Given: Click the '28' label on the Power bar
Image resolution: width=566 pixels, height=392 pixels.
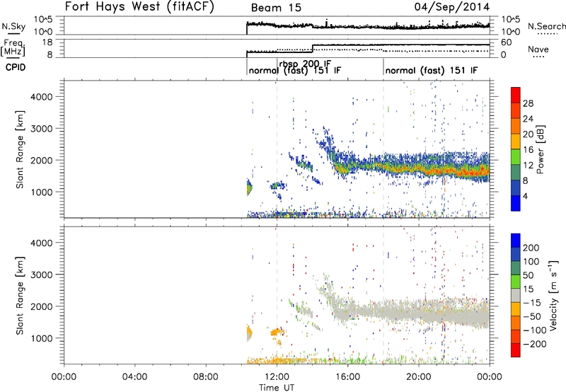Looking at the screenshot, I should [x=528, y=103].
